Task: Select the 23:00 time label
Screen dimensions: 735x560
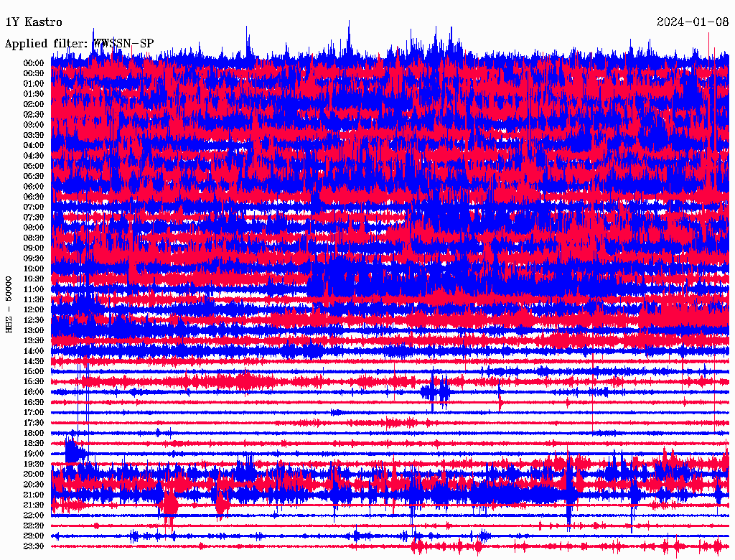Action: coord(34,536)
